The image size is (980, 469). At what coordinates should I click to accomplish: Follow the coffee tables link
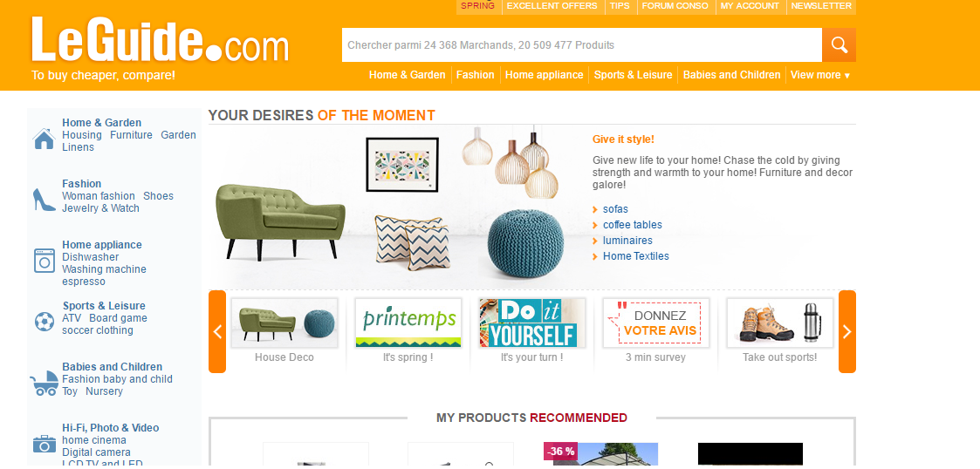[633, 225]
